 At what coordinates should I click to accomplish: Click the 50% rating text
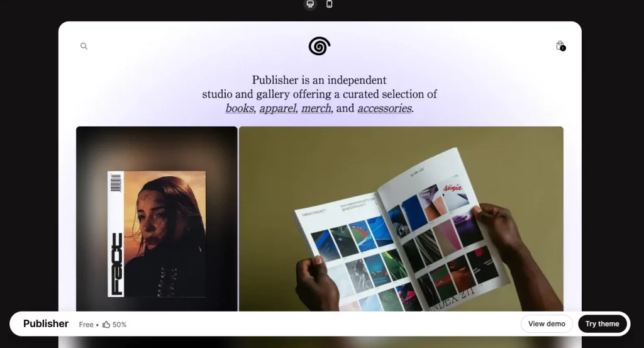click(x=119, y=325)
